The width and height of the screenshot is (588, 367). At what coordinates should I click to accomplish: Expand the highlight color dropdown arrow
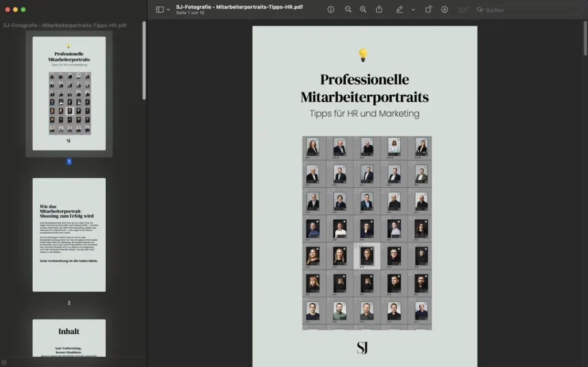tap(413, 10)
